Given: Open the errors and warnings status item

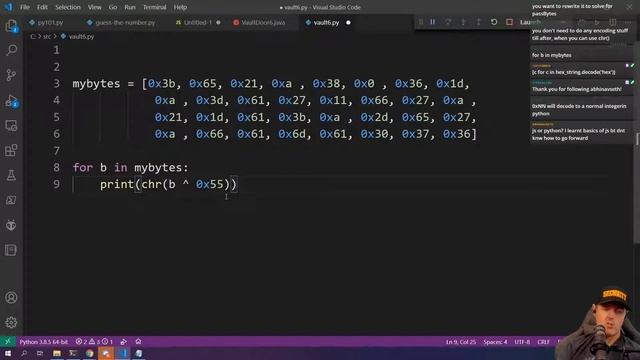Looking at the screenshot, I should 94,342.
